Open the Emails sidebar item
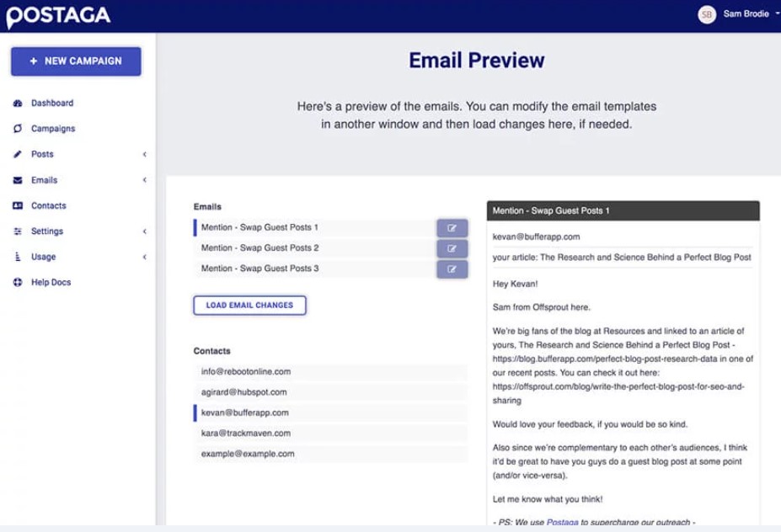This screenshot has width=781, height=532. [x=45, y=180]
